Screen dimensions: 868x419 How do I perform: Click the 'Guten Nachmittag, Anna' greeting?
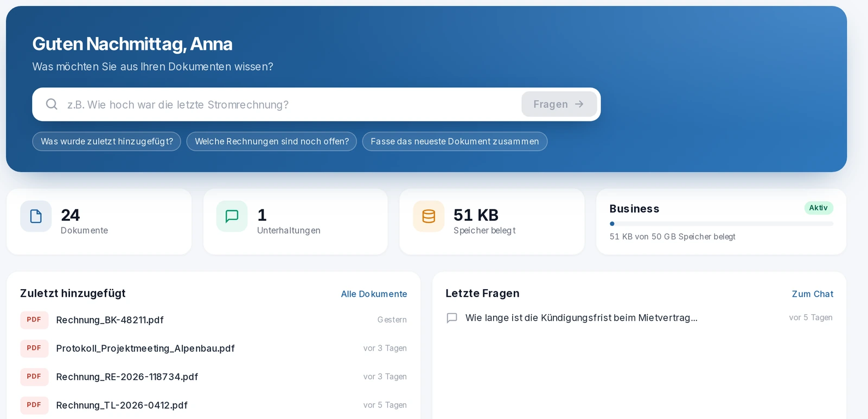[132, 44]
